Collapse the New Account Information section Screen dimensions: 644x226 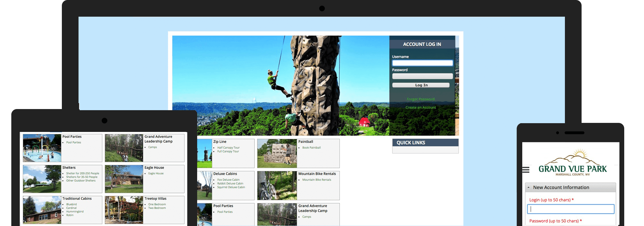pos(528,187)
